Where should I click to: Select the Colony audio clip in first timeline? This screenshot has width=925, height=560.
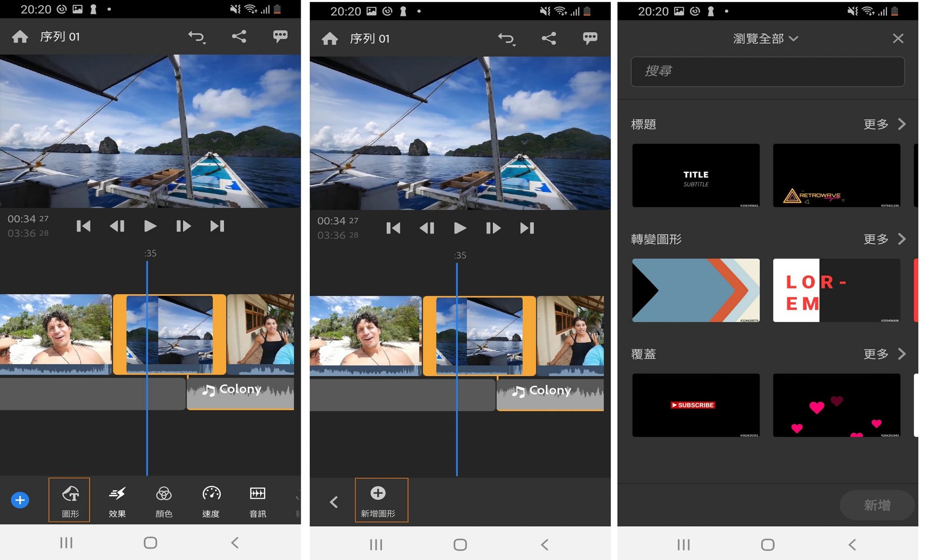pos(240,393)
